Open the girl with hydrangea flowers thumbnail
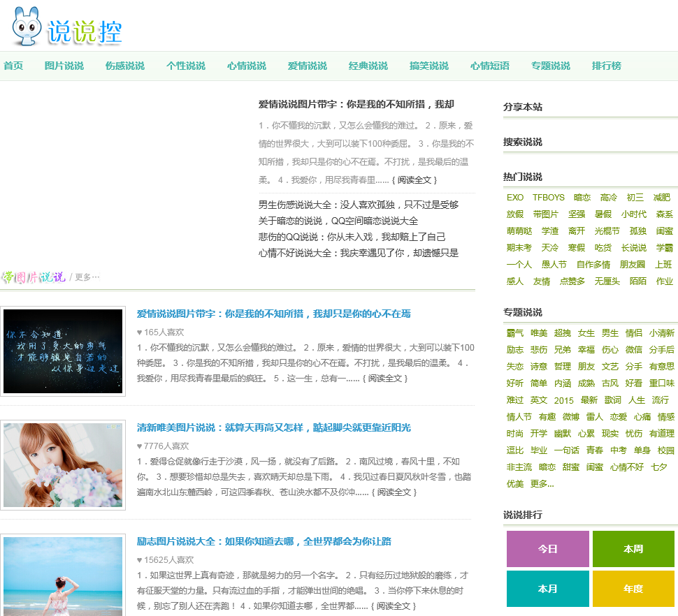This screenshot has width=678, height=616. pyautogui.click(x=63, y=465)
